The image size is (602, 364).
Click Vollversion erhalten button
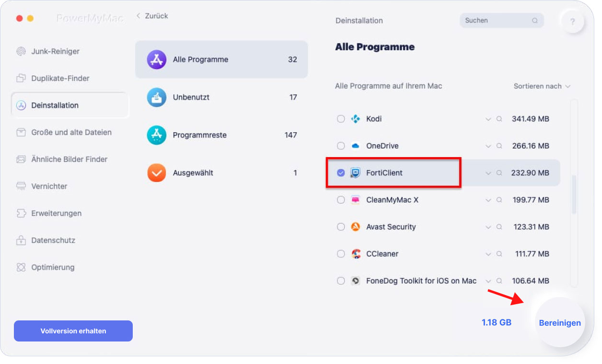73,331
